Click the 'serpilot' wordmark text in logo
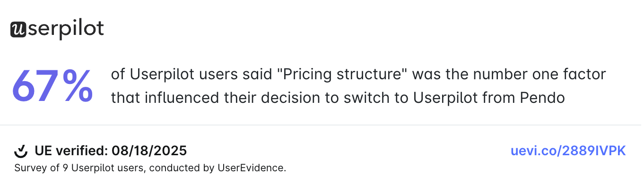Image resolution: width=644 pixels, height=184 pixels. click(65, 30)
